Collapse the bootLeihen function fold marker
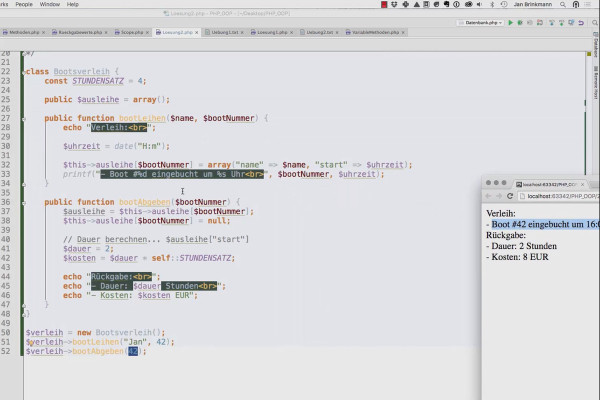Screen dimensions: 600x400 pyautogui.click(x=24, y=118)
